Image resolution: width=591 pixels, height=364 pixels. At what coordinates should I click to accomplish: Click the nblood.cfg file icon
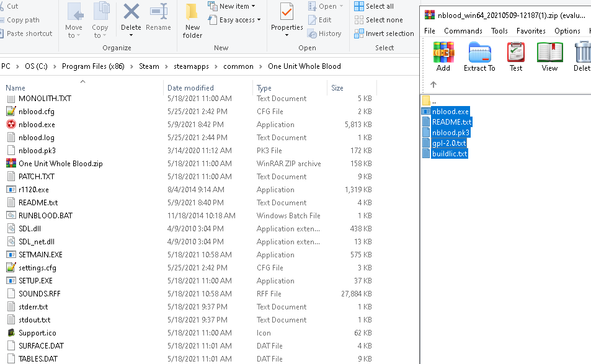(x=11, y=111)
